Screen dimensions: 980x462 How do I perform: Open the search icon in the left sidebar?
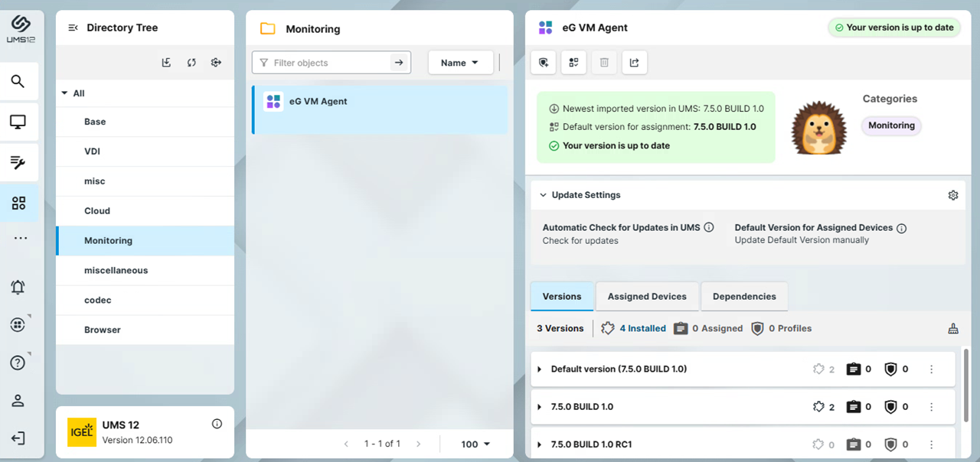[x=18, y=81]
